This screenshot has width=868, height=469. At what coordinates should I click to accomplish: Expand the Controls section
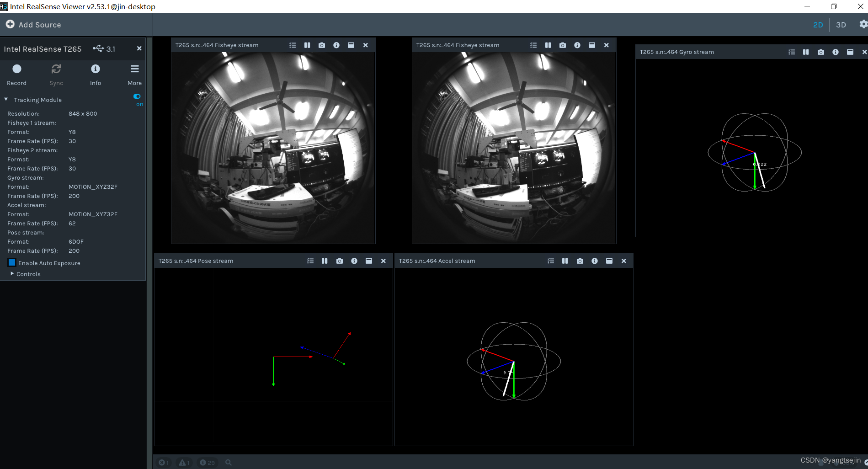coord(12,273)
